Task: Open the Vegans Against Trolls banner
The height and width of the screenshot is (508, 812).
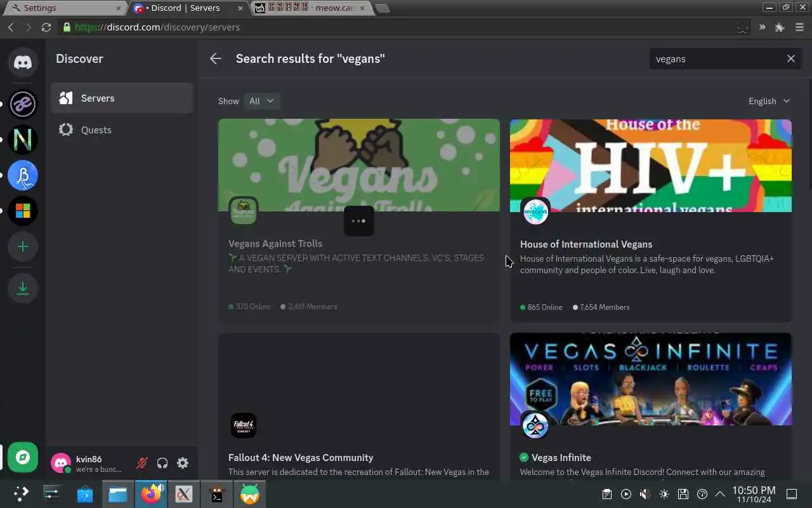Action: tap(359, 165)
